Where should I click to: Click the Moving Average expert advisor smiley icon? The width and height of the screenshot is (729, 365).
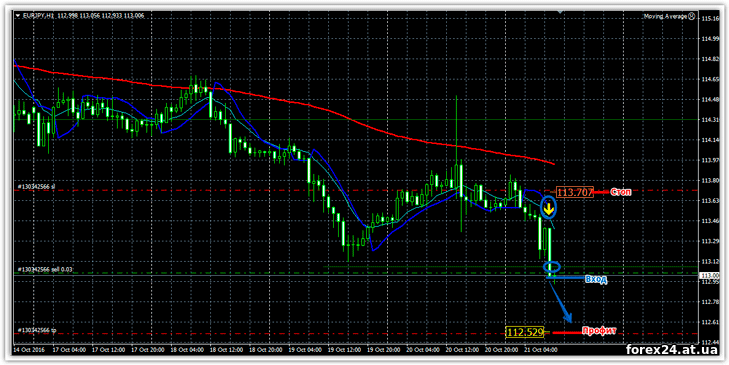(691, 16)
